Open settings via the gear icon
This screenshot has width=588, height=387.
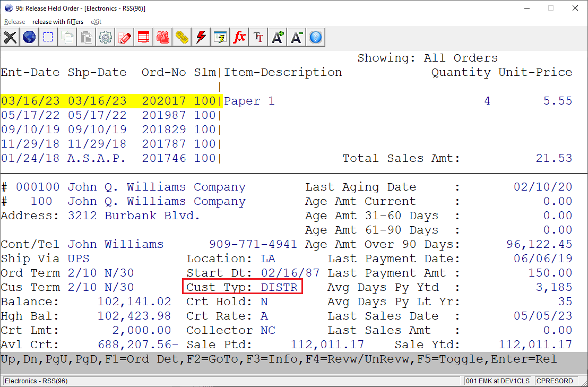(105, 37)
